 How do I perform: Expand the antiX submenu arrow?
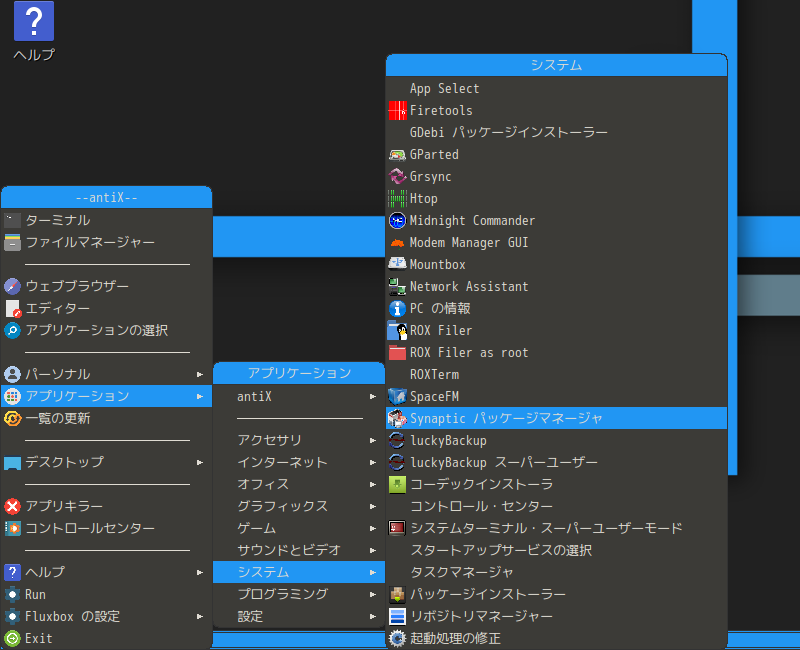pyautogui.click(x=373, y=396)
